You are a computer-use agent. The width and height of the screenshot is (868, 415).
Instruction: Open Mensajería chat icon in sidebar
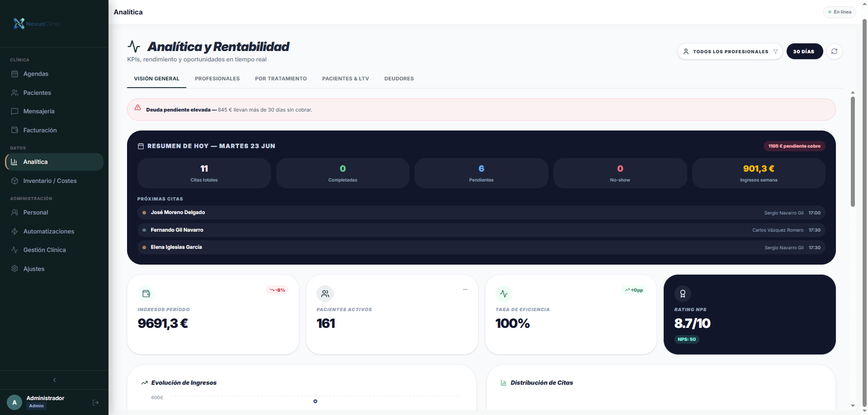(x=14, y=111)
